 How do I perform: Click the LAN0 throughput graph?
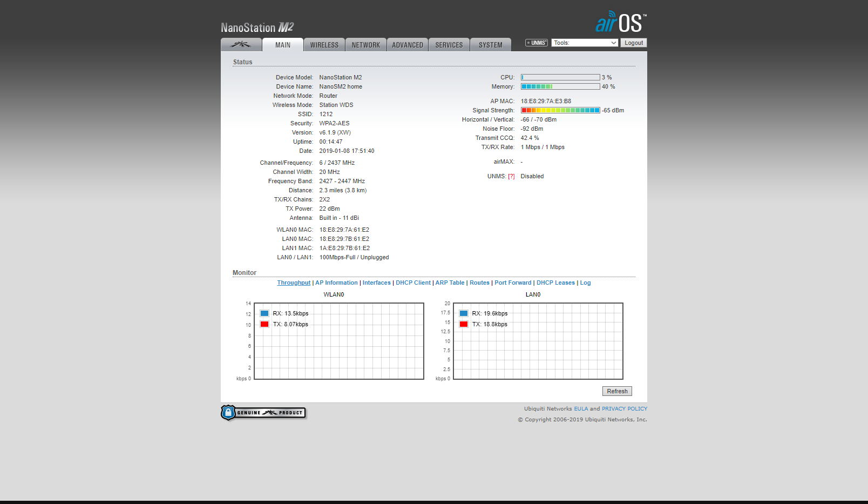538,341
